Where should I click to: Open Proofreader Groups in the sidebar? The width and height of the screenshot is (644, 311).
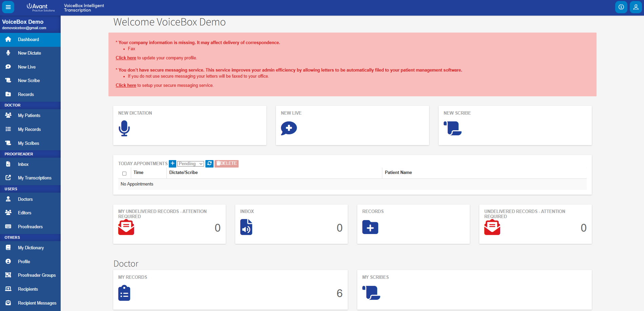click(x=30, y=275)
